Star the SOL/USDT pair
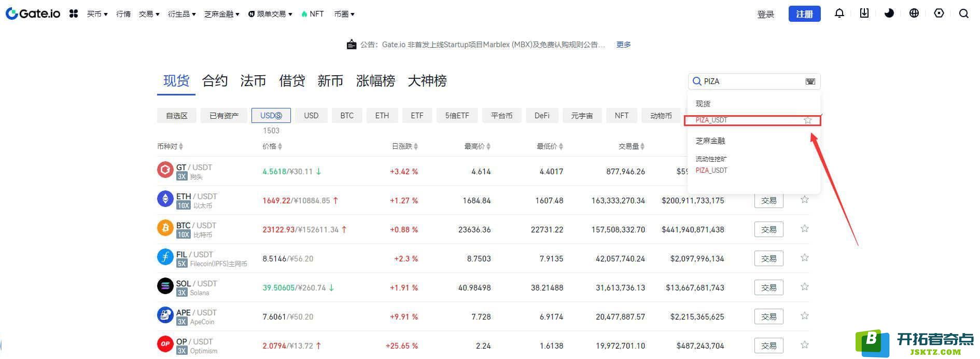 [805, 287]
